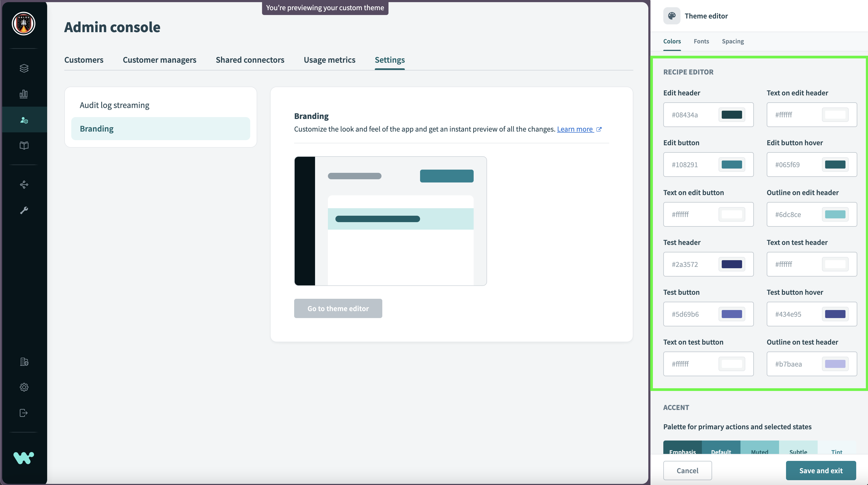
Task: Click the logout icon at sidebar bottom
Action: [24, 413]
